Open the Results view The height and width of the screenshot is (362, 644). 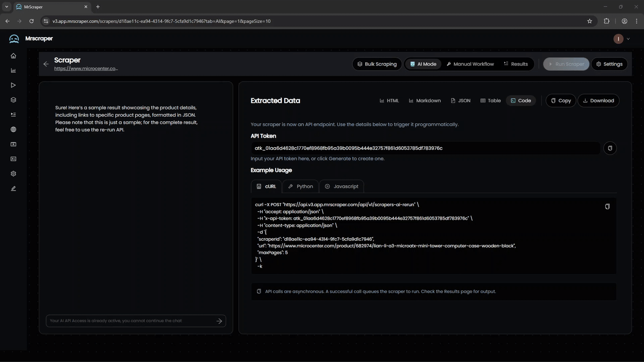(516, 64)
